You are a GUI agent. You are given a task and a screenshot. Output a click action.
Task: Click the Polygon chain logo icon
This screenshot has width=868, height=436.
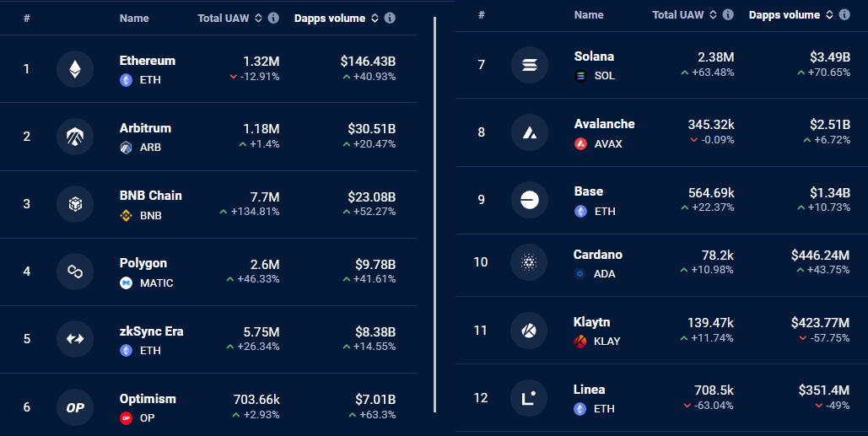pos(75,272)
